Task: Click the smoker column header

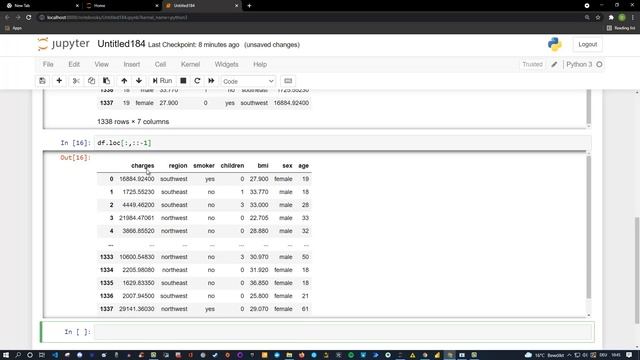Action: click(204, 166)
